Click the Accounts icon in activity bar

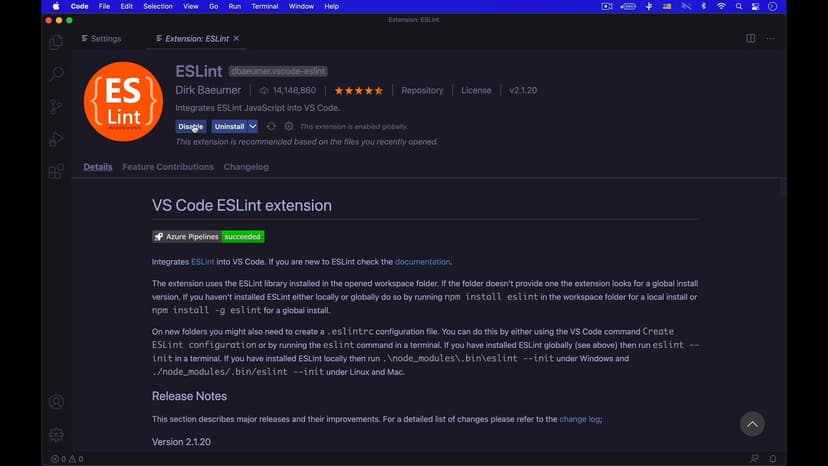[56, 402]
